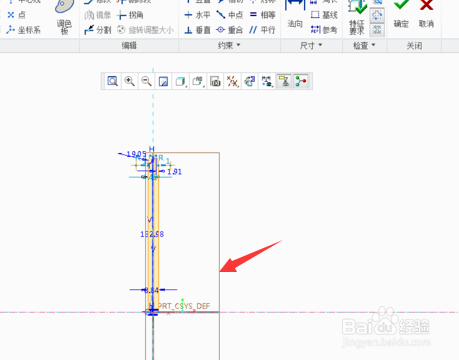Select the Coordinate System (坐标系) tool
459x360 pixels.
click(23, 30)
